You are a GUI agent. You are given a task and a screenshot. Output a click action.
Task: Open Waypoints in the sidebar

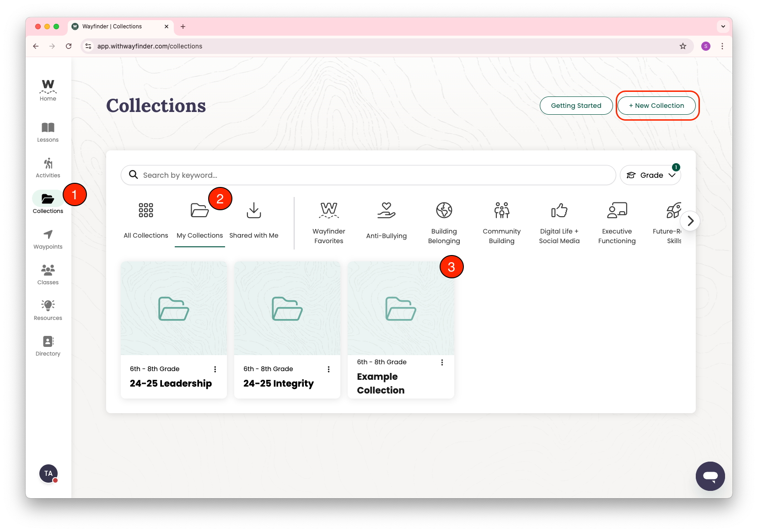[x=48, y=239]
